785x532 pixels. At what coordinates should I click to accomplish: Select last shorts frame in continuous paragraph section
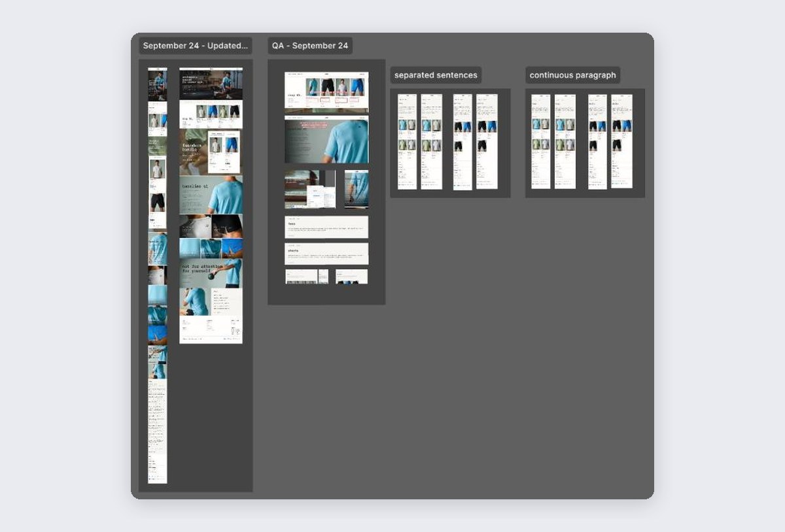pos(621,142)
